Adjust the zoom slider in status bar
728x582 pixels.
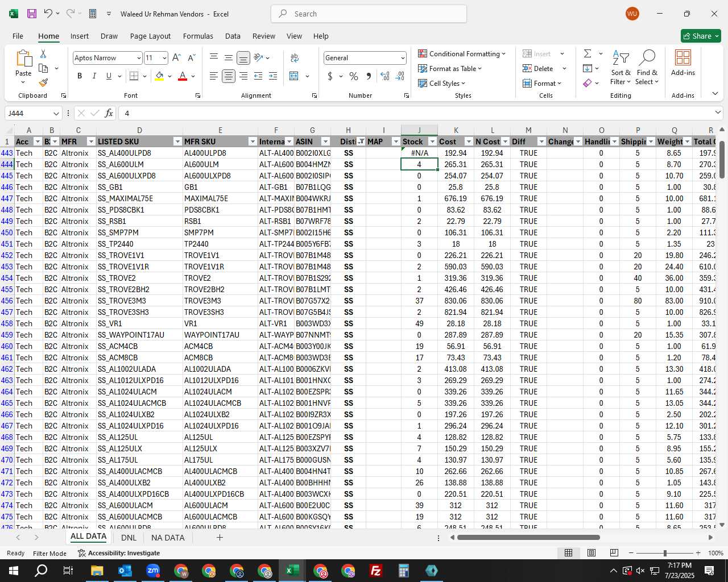tap(664, 553)
